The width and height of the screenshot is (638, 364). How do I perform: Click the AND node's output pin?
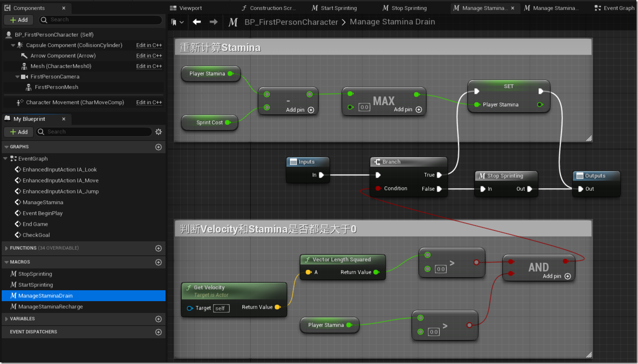tap(566, 261)
